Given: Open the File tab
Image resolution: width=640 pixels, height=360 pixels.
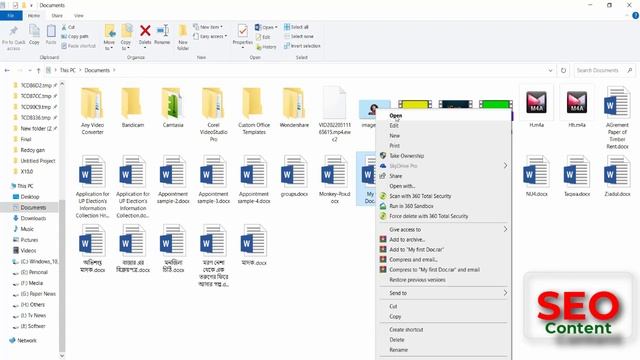Looking at the screenshot, I should pos(11,16).
